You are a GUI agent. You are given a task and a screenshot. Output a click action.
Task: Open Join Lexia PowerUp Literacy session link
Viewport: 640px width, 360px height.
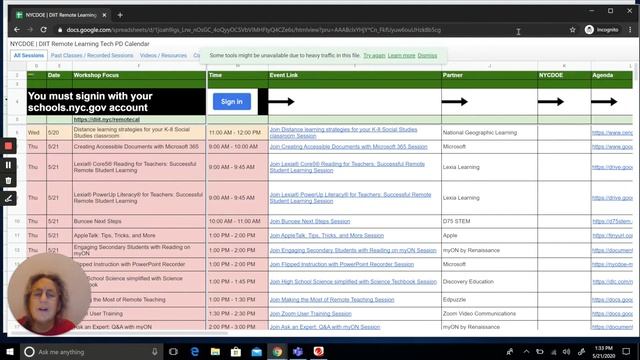click(x=350, y=198)
